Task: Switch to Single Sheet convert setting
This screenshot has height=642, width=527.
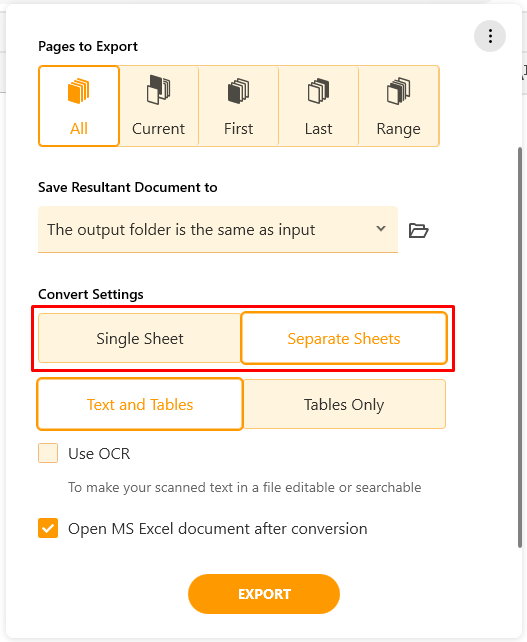Action: tap(140, 338)
